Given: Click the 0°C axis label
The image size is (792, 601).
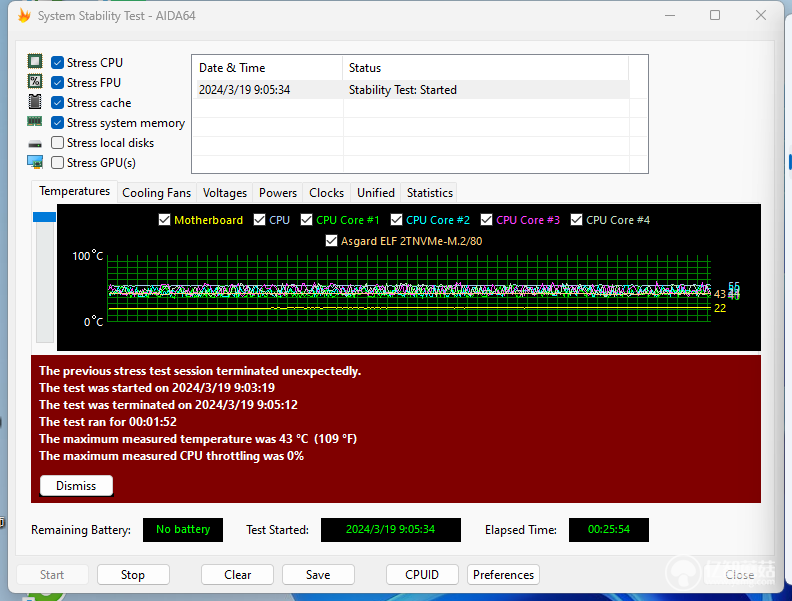Looking at the screenshot, I should tap(93, 322).
